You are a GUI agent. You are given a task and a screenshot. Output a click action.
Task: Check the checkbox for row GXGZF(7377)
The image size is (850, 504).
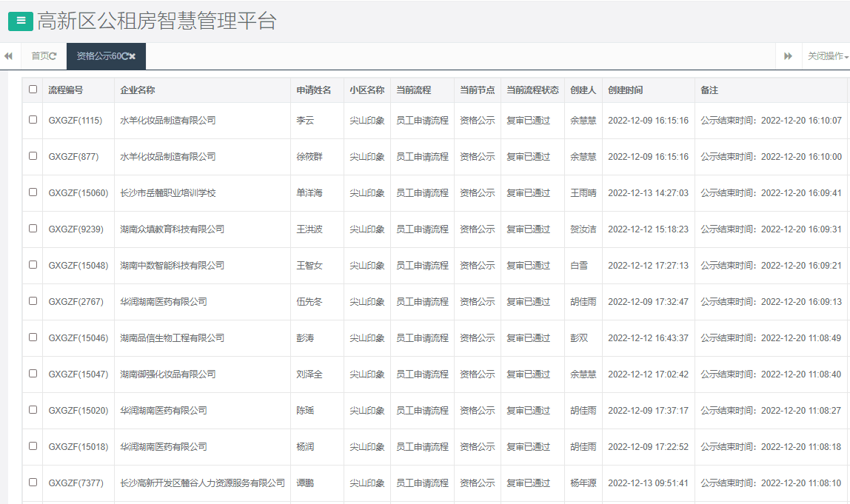tap(32, 483)
